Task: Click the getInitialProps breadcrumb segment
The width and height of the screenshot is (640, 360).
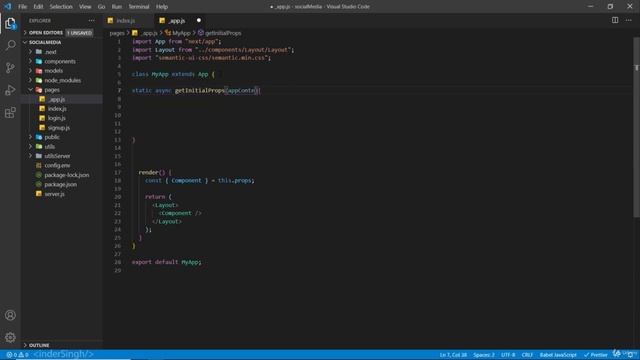Action: coord(220,33)
